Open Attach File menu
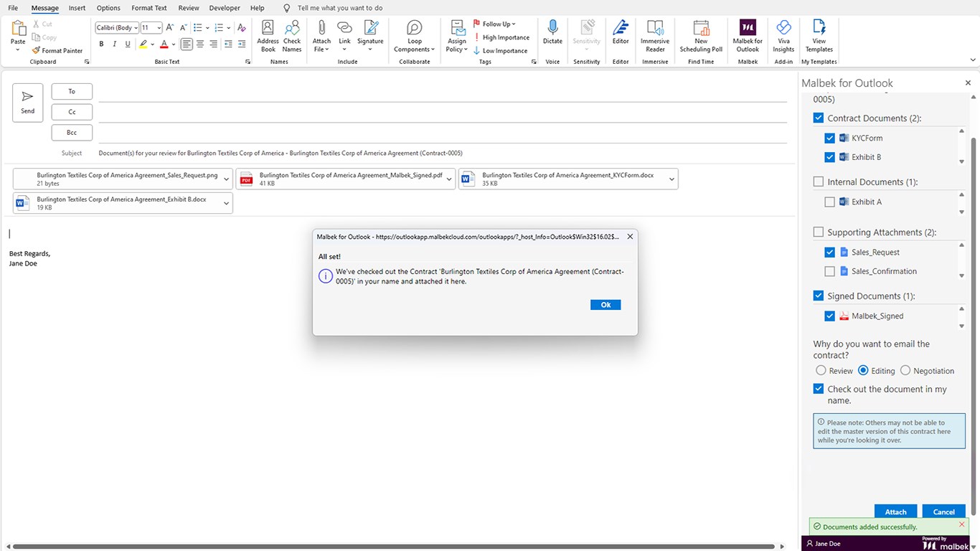The image size is (980, 551). click(321, 36)
